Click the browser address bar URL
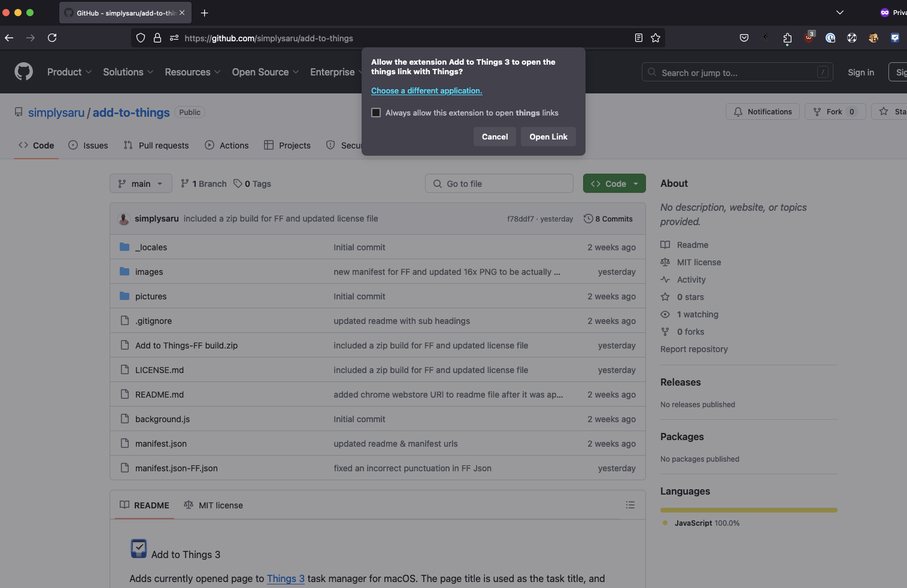 [x=269, y=38]
